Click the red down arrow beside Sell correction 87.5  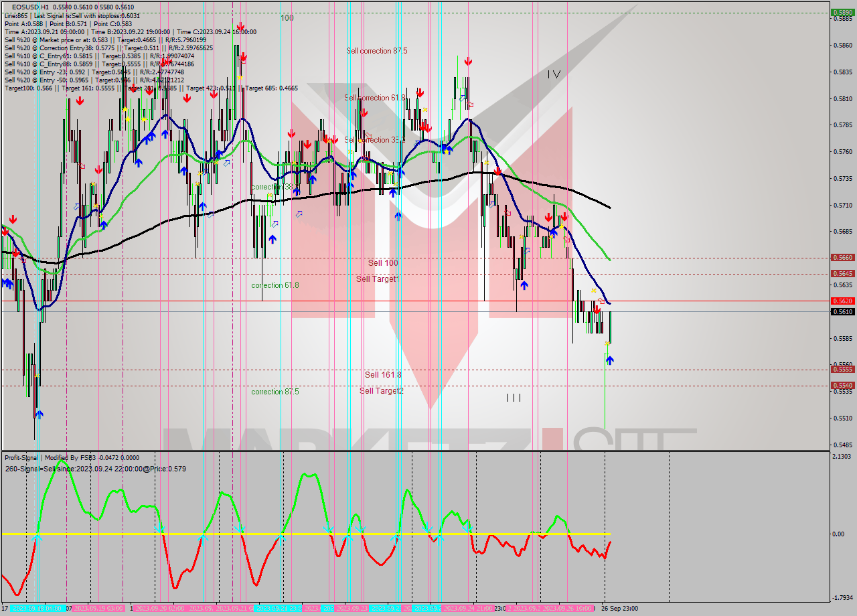(x=468, y=61)
